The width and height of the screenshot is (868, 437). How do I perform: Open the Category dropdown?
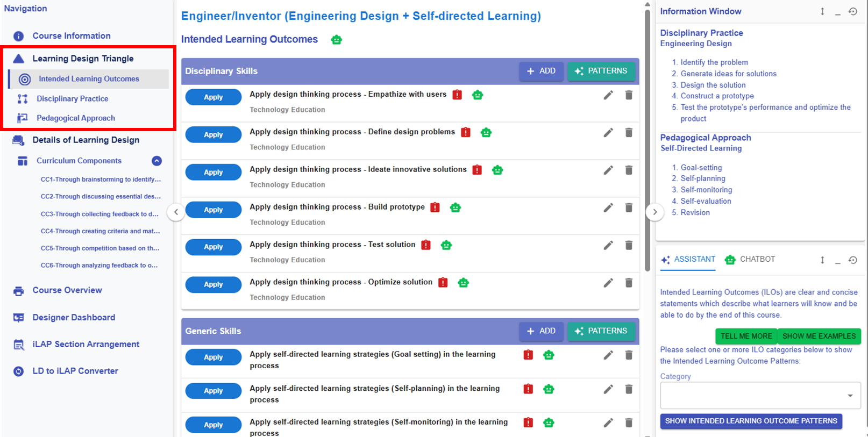coord(760,396)
